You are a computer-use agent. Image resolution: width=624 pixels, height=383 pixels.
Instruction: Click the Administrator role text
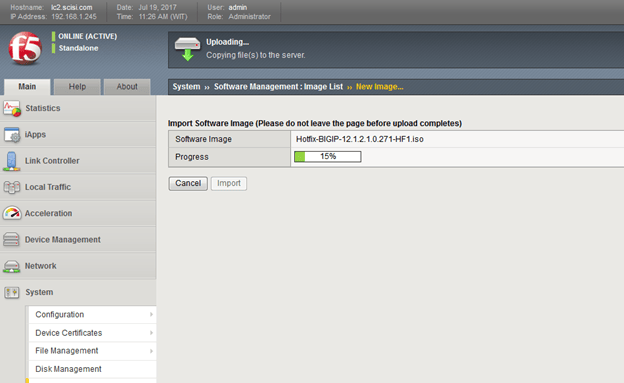click(250, 17)
